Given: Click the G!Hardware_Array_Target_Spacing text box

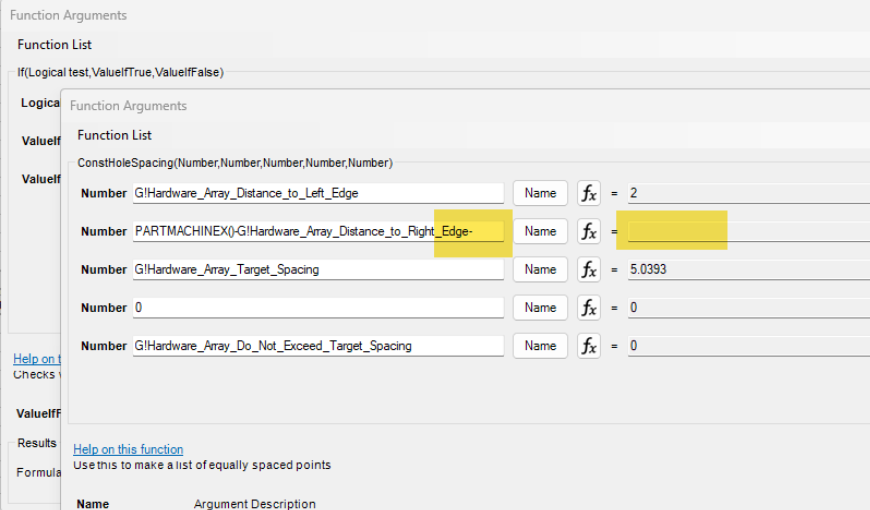Looking at the screenshot, I should tap(318, 269).
